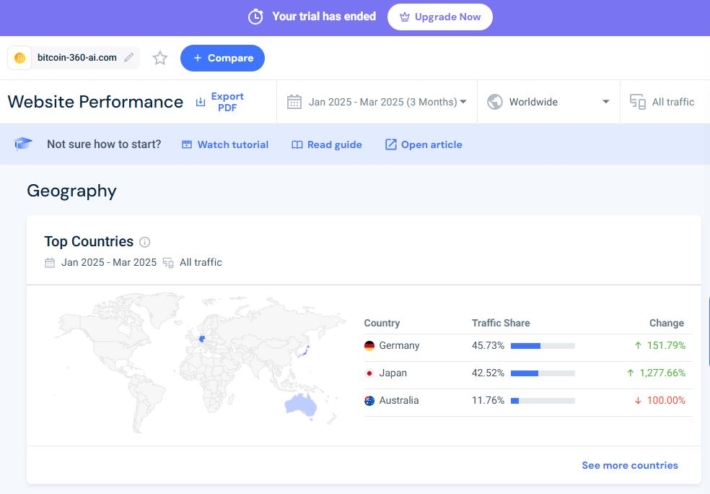The width and height of the screenshot is (710, 494).
Task: Click the book icon beside Read guide
Action: (297, 144)
